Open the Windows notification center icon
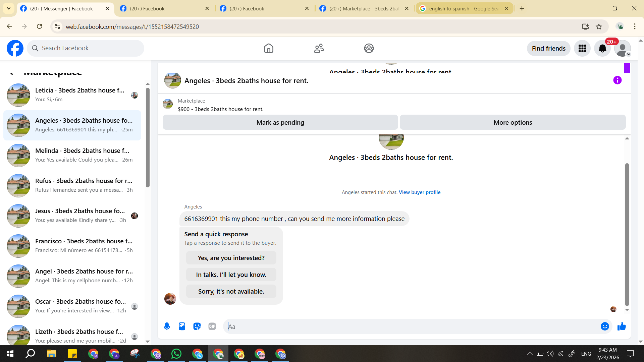The height and width of the screenshot is (362, 644). pos(630,354)
